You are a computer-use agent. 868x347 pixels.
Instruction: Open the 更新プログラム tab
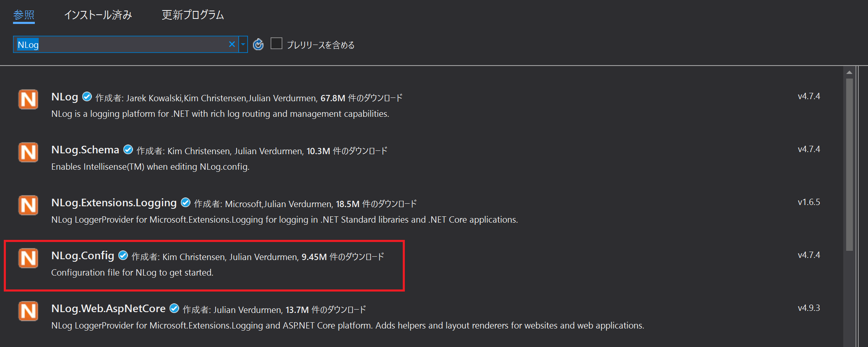193,15
